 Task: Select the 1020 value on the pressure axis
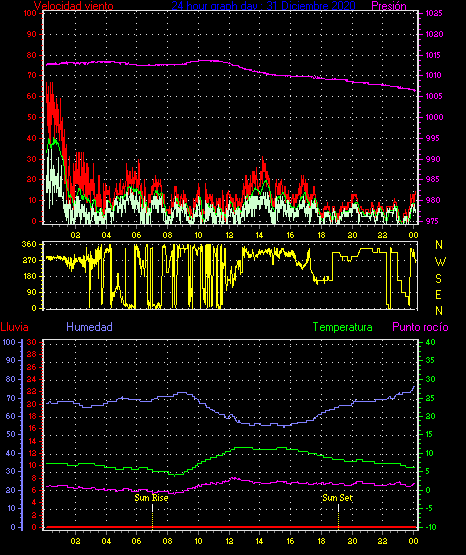click(434, 34)
